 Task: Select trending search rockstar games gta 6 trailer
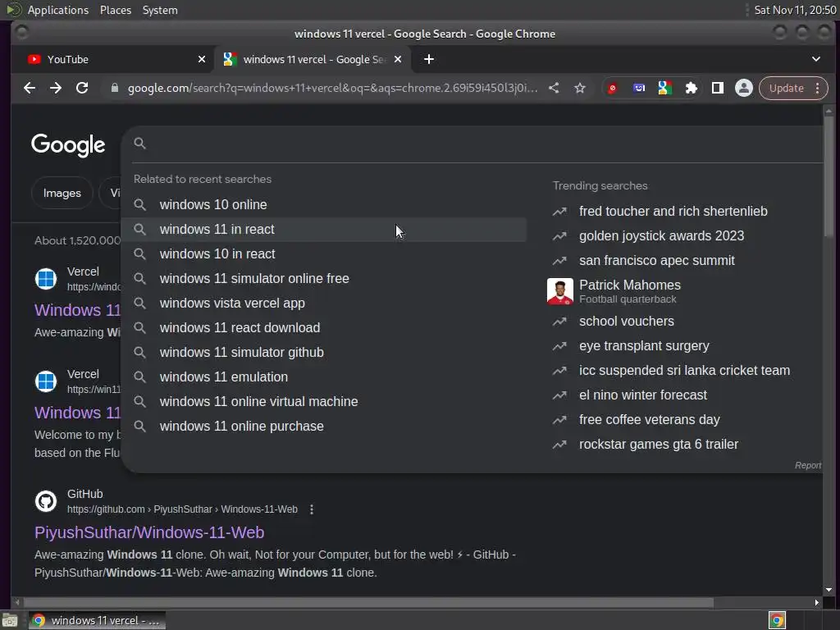(x=659, y=445)
